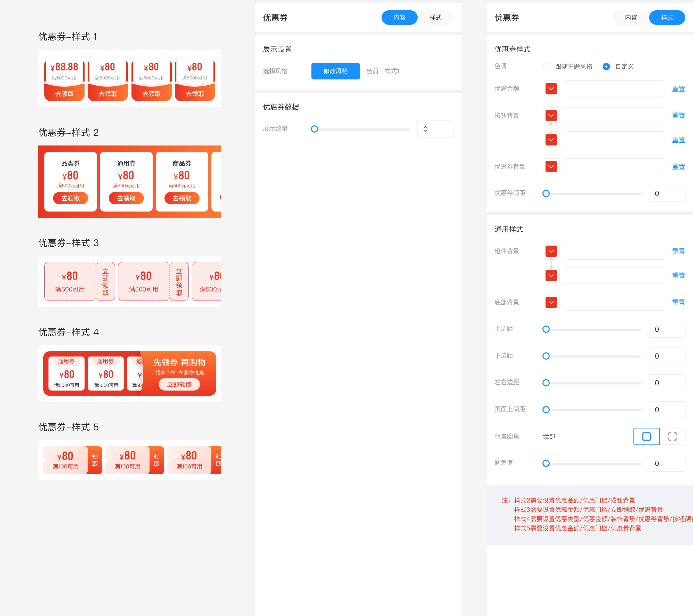This screenshot has height=616, width=693.
Task: Open the 优惠金额 color dropdown
Action: pyautogui.click(x=551, y=88)
